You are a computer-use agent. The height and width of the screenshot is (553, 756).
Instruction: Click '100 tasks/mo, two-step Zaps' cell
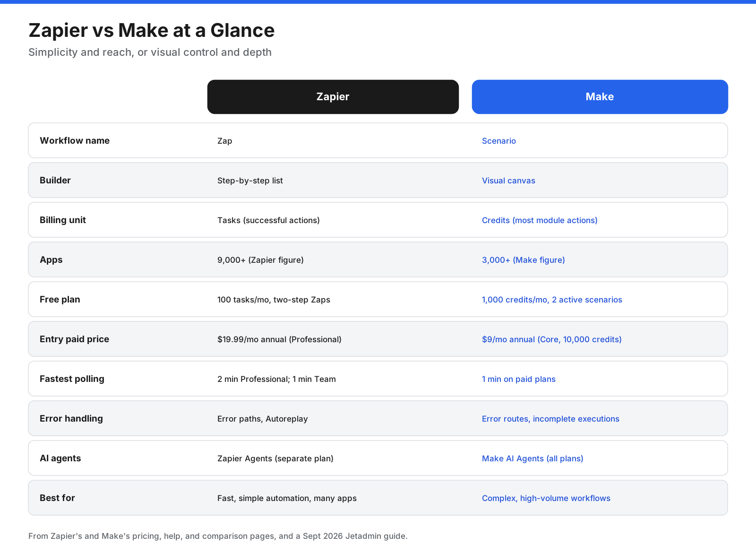click(x=274, y=300)
